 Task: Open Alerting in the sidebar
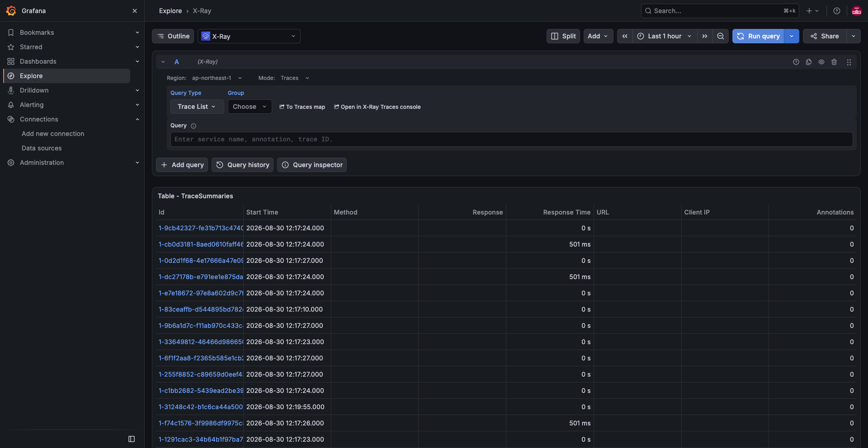point(32,105)
